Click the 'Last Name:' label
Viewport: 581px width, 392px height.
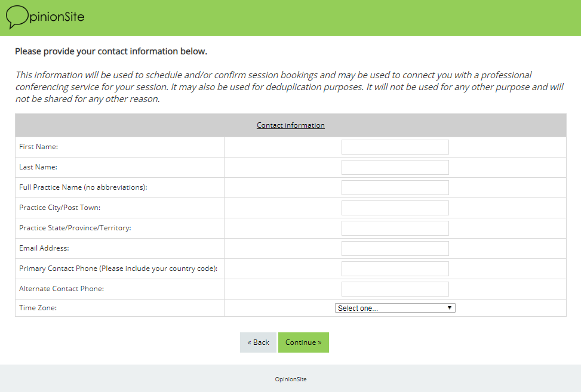click(x=38, y=167)
